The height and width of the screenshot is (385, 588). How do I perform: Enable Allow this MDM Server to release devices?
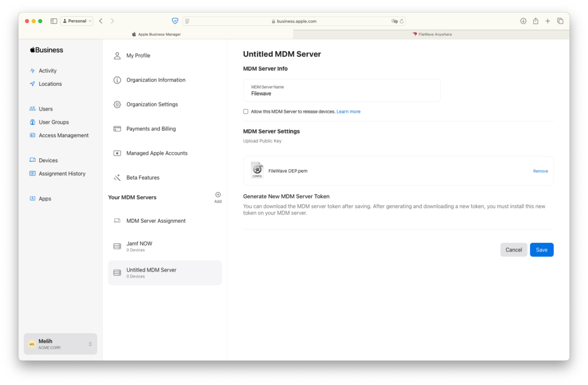click(x=246, y=112)
